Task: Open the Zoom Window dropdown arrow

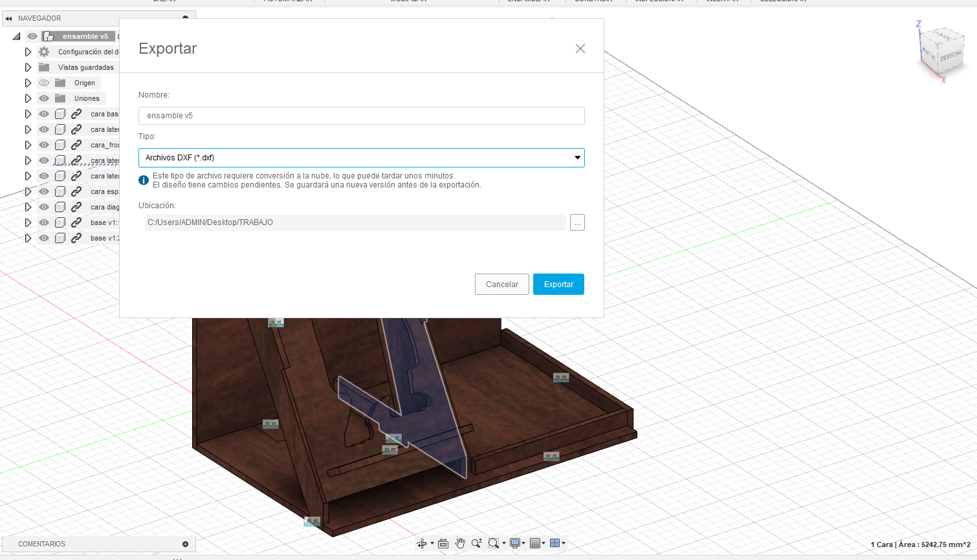Action: [504, 543]
